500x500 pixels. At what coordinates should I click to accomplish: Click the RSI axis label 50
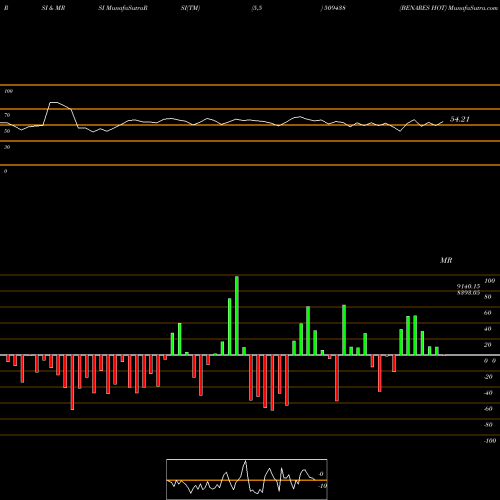pyautogui.click(x=7, y=131)
